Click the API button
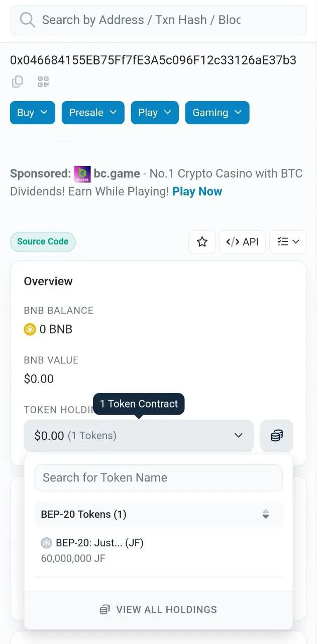This screenshot has height=644, width=317. [x=243, y=242]
